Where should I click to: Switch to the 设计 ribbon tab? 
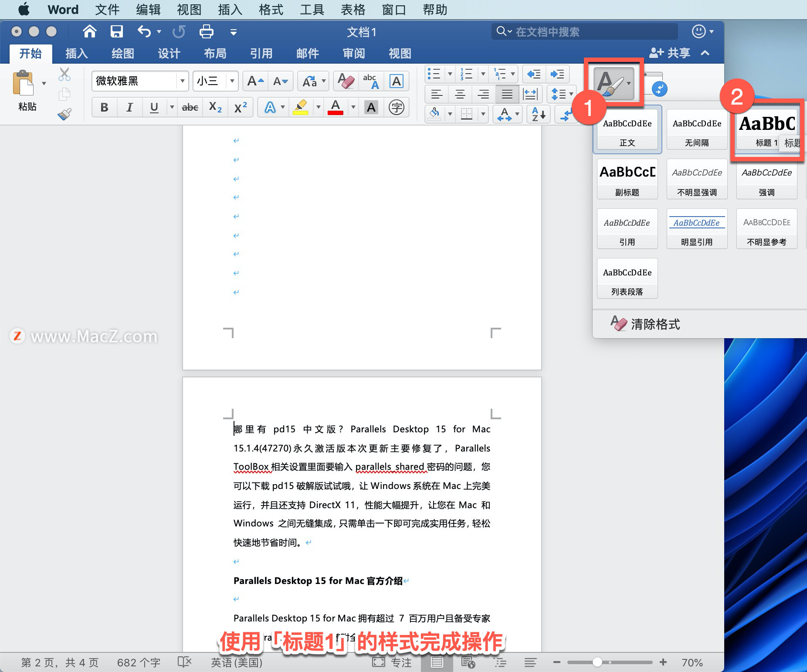tap(169, 54)
